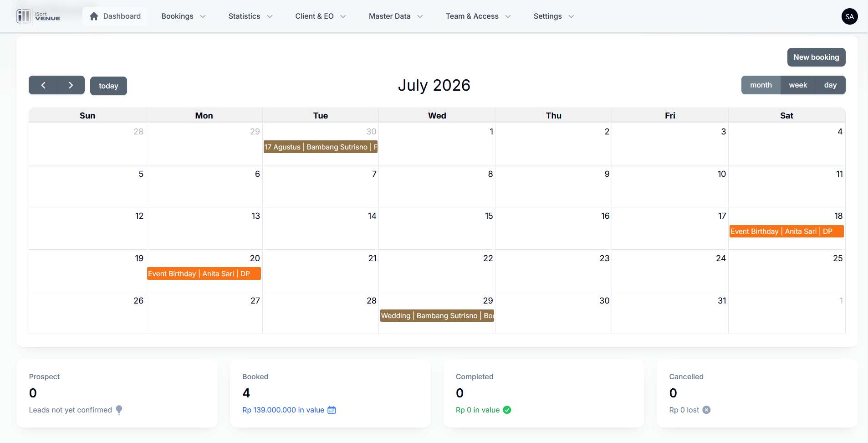Click the green checkmark icon in Completed card
868x443 pixels.
click(x=507, y=410)
